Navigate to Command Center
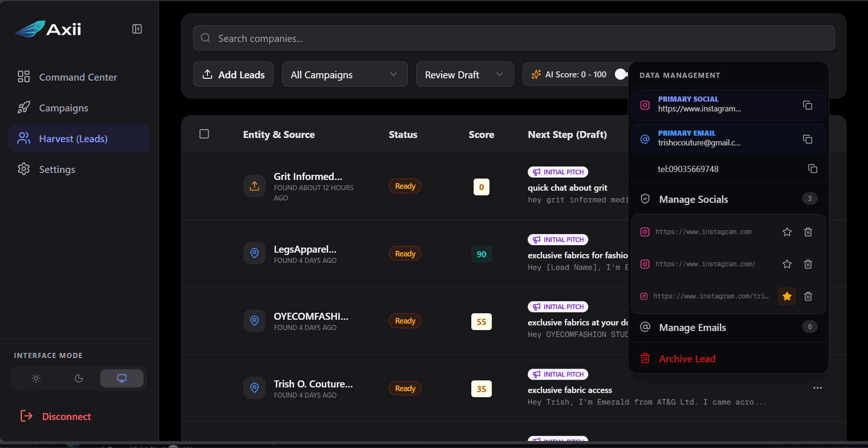 77,77
